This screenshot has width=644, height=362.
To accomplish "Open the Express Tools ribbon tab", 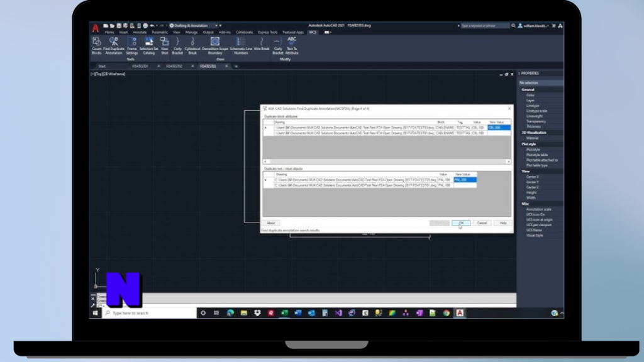I will tap(268, 33).
